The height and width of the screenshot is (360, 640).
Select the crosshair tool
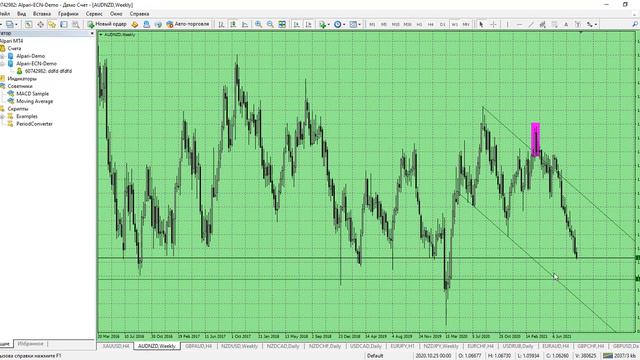click(493, 24)
